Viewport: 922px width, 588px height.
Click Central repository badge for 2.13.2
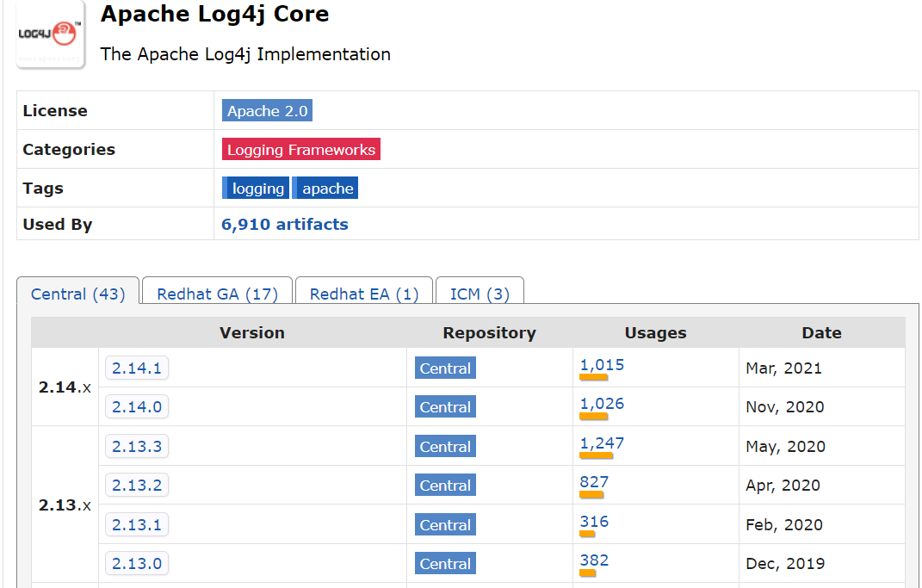pyautogui.click(x=445, y=485)
